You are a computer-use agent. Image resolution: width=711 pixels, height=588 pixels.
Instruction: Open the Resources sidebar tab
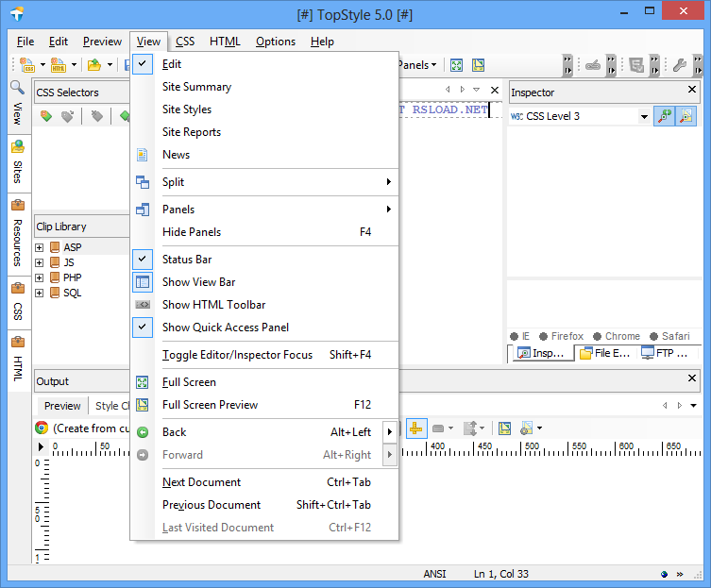[18, 234]
